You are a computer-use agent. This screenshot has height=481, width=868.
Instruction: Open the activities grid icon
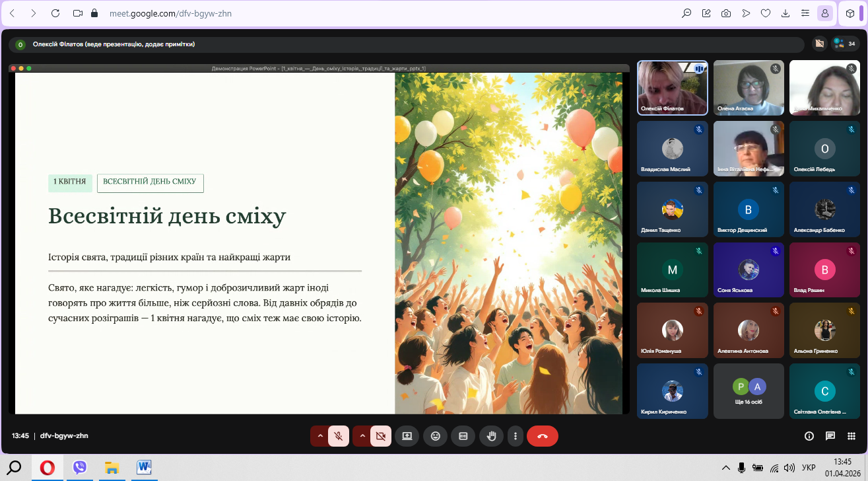click(851, 436)
